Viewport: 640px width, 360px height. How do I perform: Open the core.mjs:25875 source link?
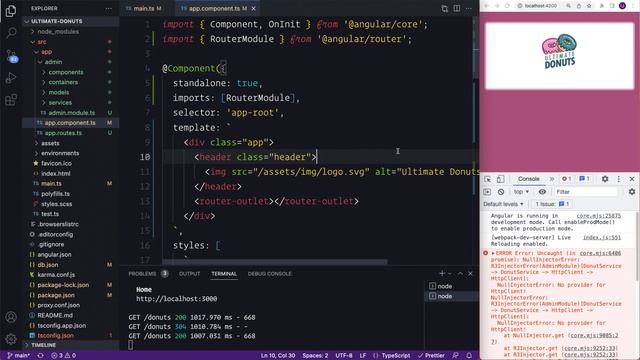click(599, 216)
